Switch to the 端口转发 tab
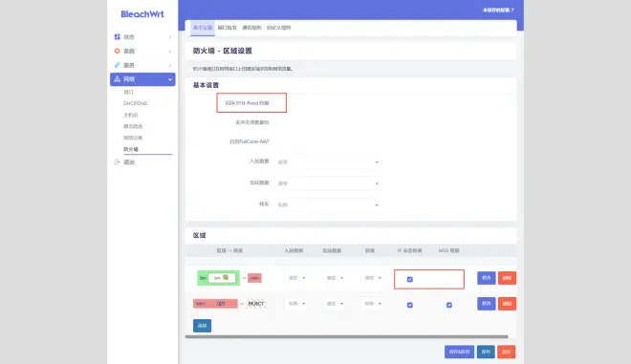The height and width of the screenshot is (364, 631). coord(227,28)
